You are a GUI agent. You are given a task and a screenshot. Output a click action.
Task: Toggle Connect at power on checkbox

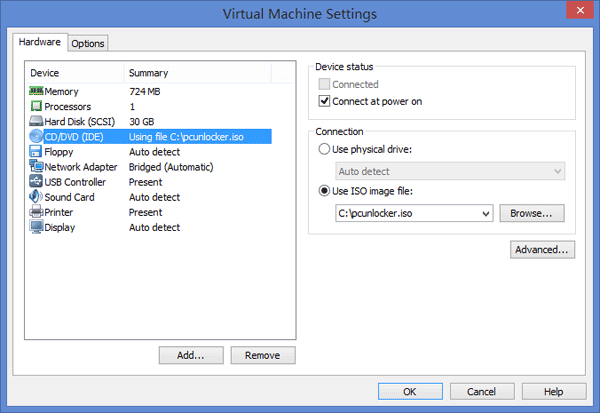324,101
